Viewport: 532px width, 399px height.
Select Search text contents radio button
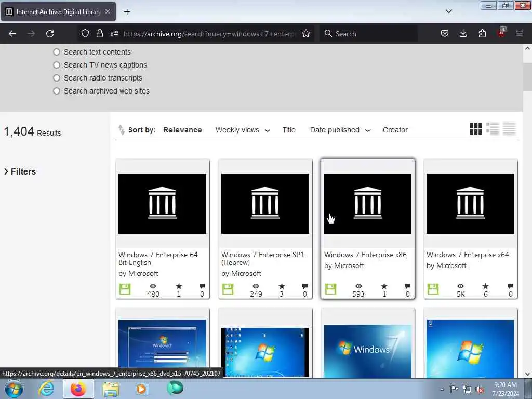(x=57, y=52)
